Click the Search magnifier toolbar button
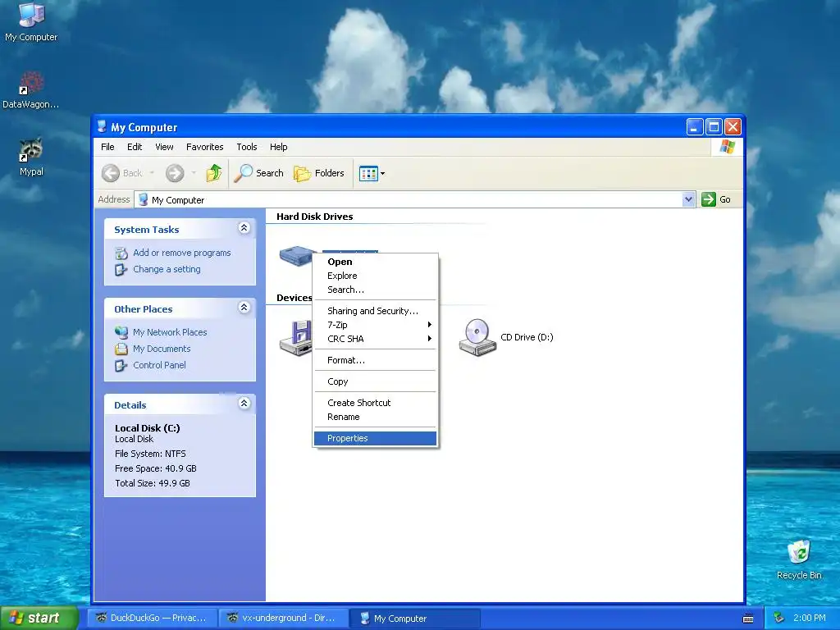The width and height of the screenshot is (840, 630). (259, 173)
